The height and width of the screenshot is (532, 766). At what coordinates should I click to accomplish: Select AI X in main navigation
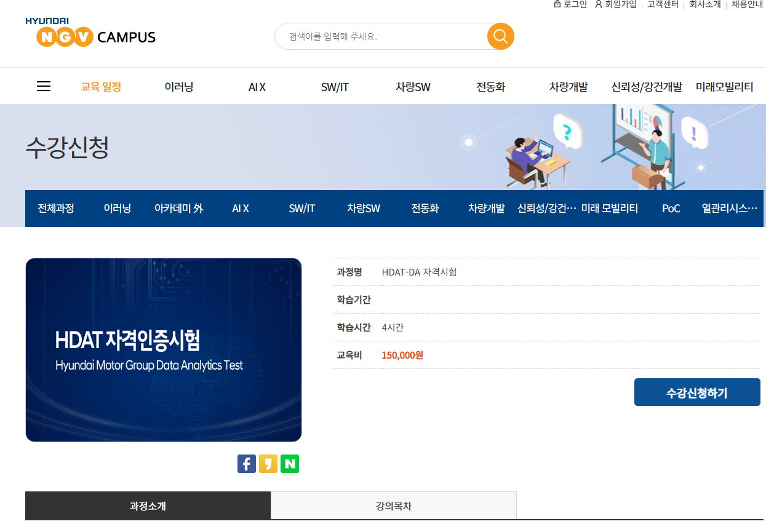[257, 87]
